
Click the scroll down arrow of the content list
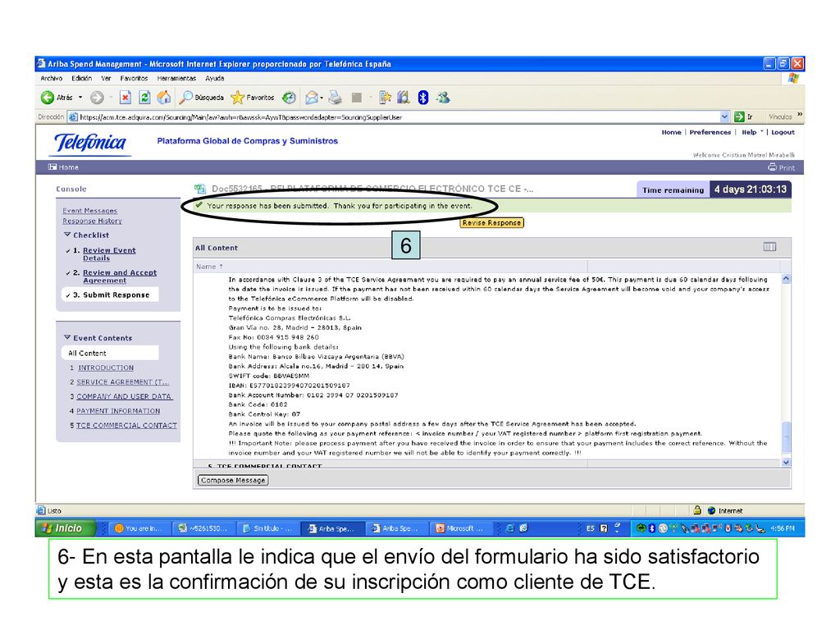786,462
